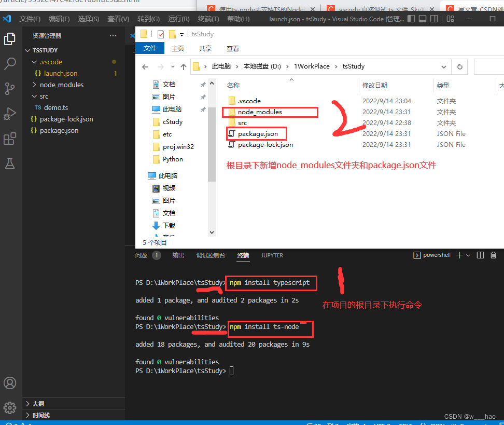Click 本地磁盘 (D:) in address breadcrumb
Screen dimensions: 504x425
262,66
